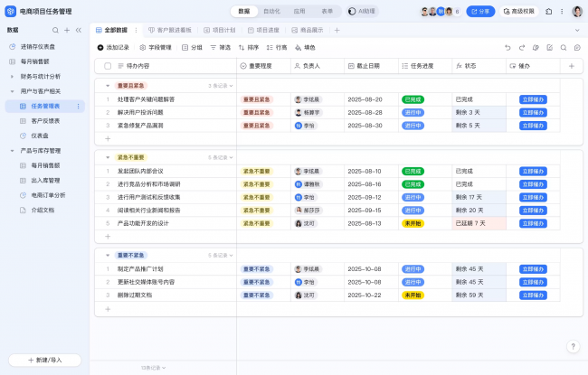Image resolution: width=588 pixels, height=375 pixels.
Task: Click the sidebar search magnifier icon
Action: click(54, 30)
